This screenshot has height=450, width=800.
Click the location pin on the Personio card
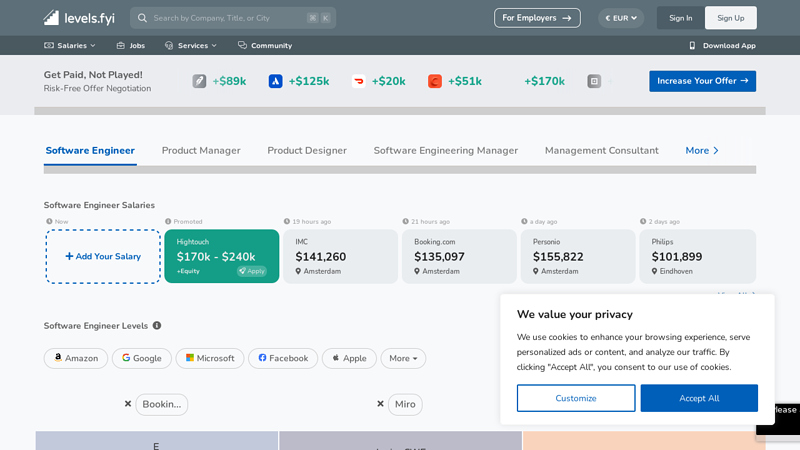(536, 271)
